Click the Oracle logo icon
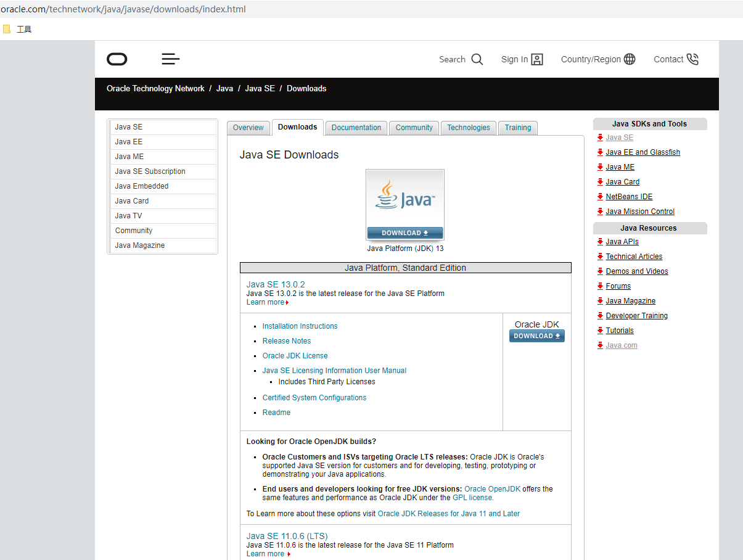 coord(117,59)
